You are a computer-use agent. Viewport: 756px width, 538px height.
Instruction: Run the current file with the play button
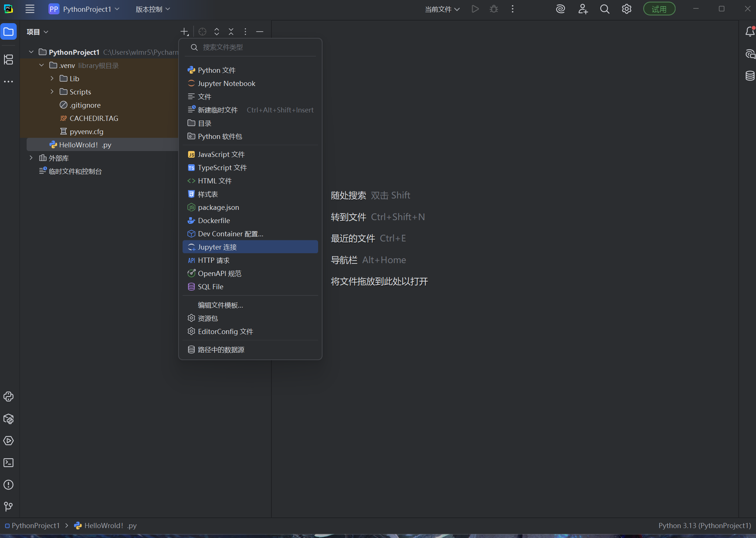[x=475, y=9]
